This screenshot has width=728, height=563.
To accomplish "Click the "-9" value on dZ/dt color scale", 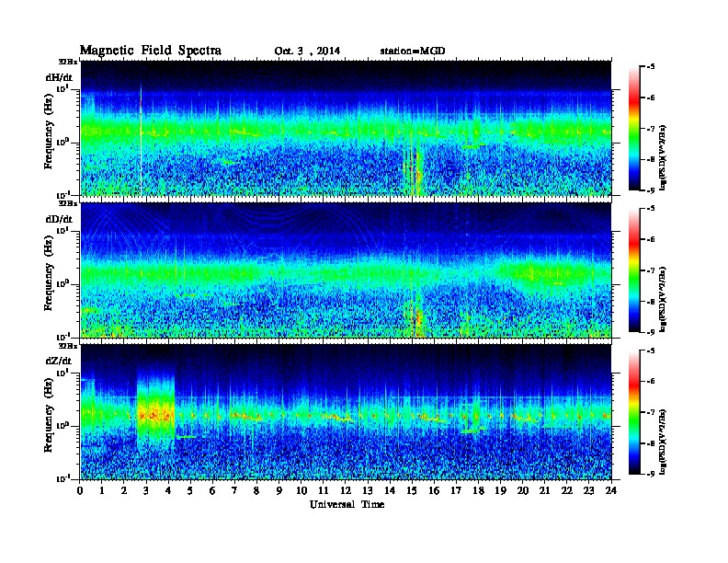I will tap(650, 474).
